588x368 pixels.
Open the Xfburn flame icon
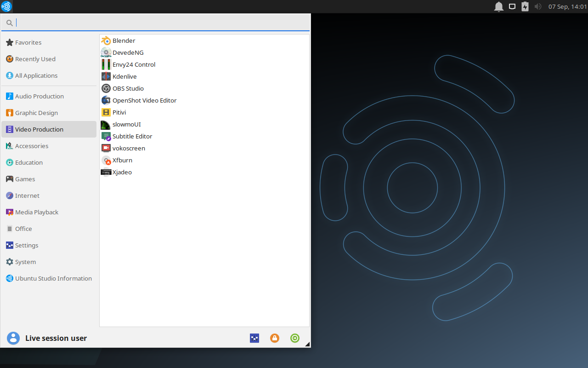106,160
